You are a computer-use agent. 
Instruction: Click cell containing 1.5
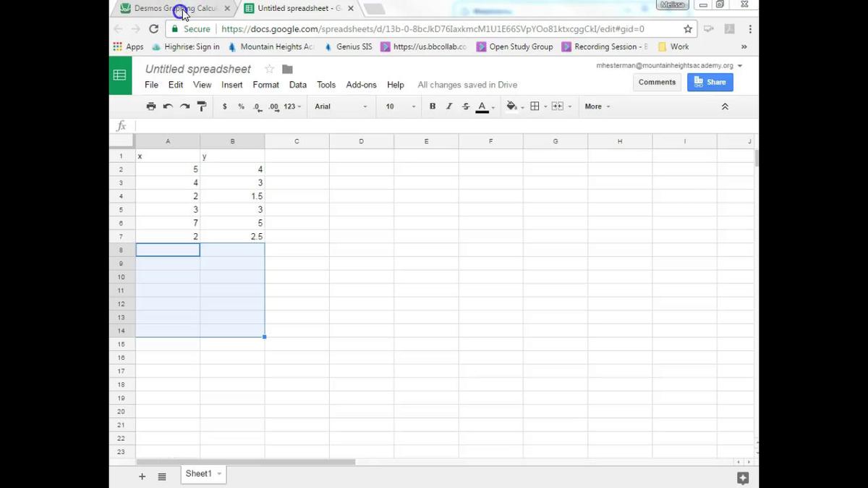click(x=232, y=196)
